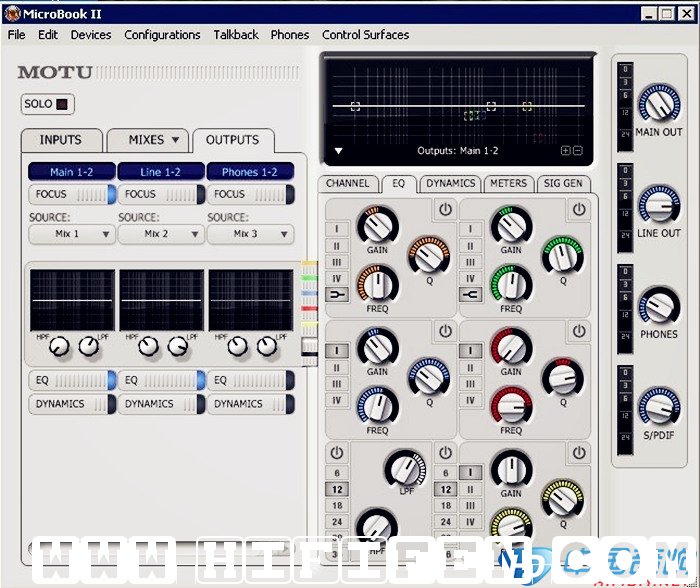The height and width of the screenshot is (588, 700).
Task: Open the EQ graph thumbnail above Line 1-2 EQ
Action: pyautogui.click(x=162, y=300)
